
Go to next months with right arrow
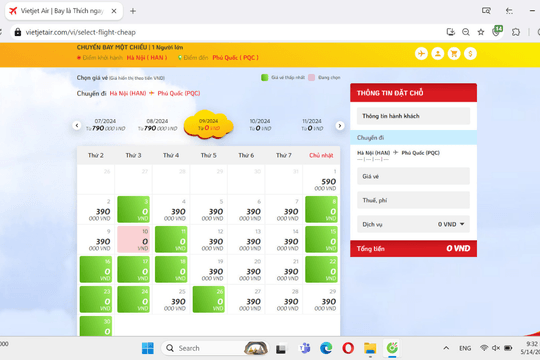pos(340,126)
